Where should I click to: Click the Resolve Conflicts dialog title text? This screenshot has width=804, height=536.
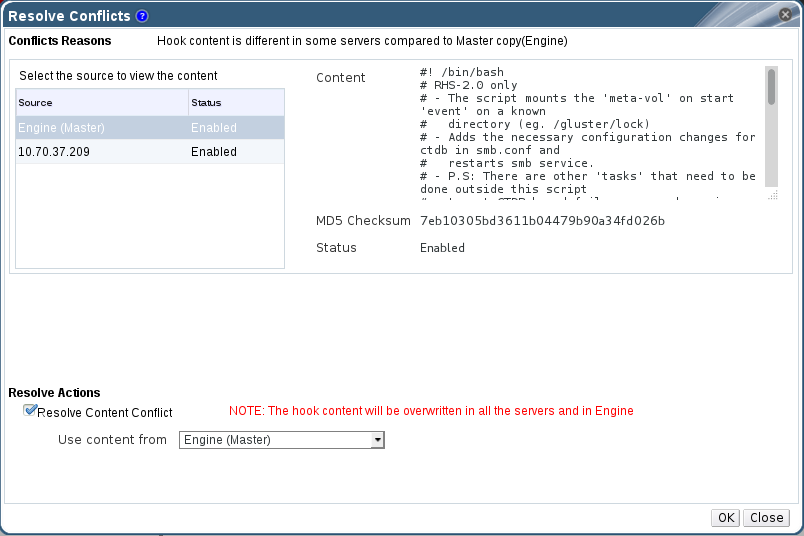pos(69,16)
